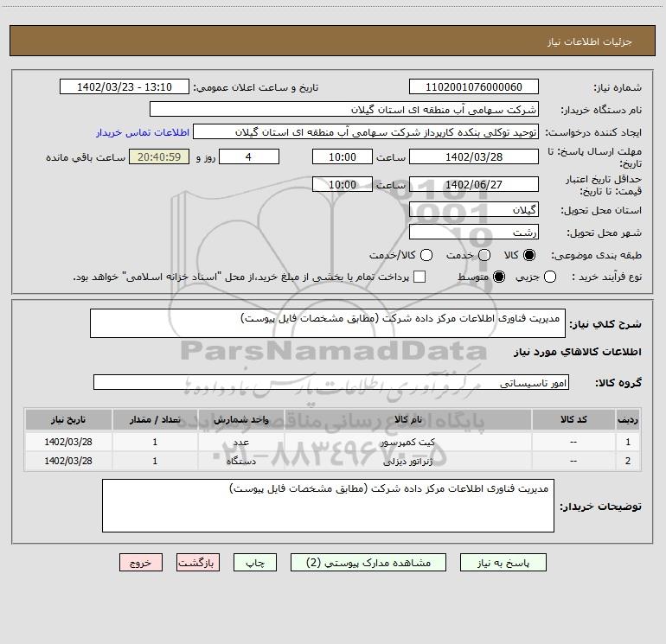The height and width of the screenshot is (644, 666).
Task: Click the ردیف column header
Action: click(628, 419)
